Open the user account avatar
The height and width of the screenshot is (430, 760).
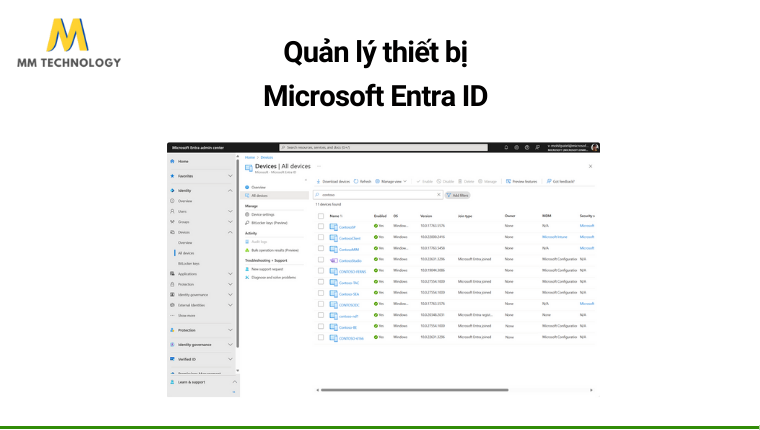pos(595,147)
